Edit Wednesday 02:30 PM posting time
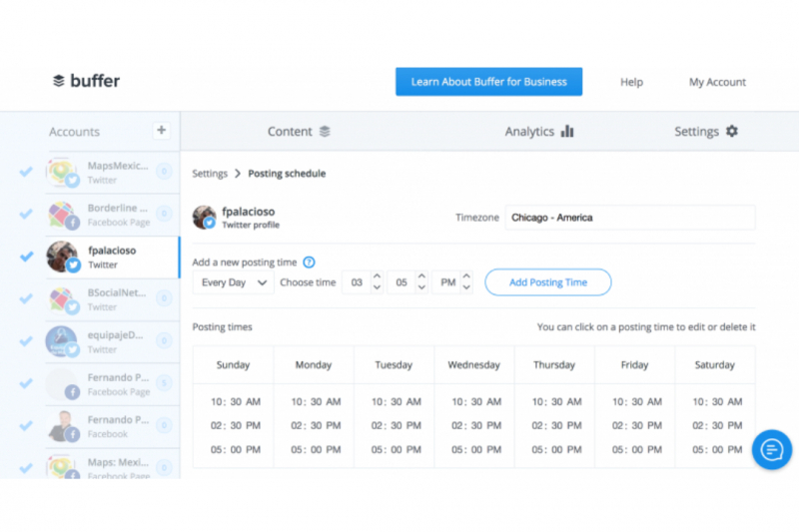The width and height of the screenshot is (799, 532). (473, 425)
